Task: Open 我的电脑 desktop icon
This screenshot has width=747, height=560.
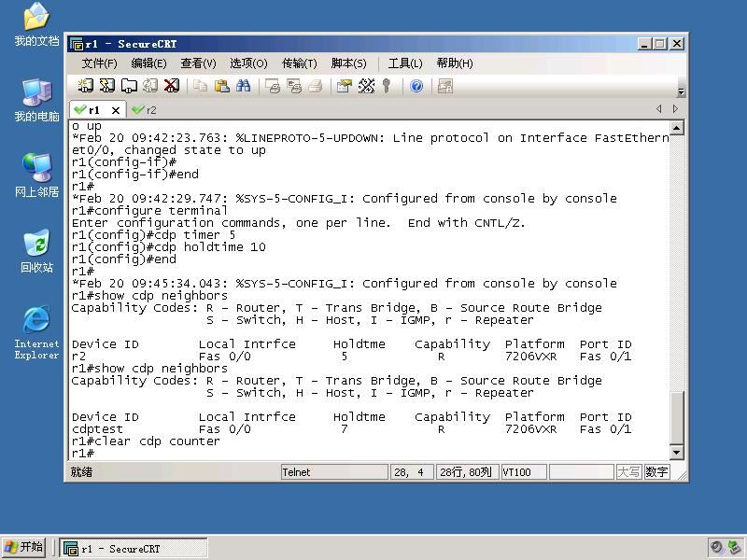Action: (36, 101)
